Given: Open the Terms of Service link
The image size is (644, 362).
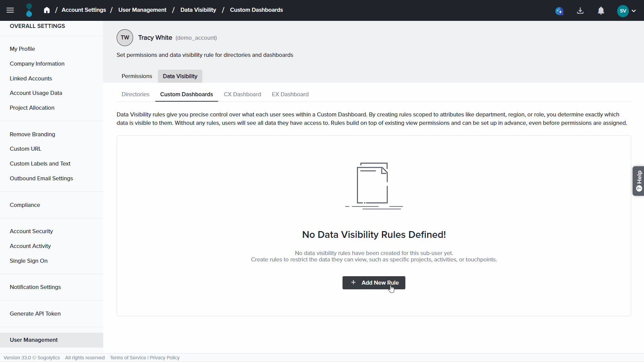Looking at the screenshot, I should [x=128, y=358].
